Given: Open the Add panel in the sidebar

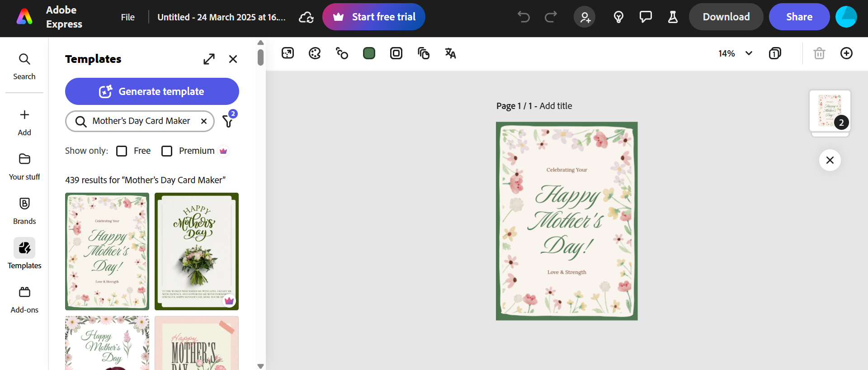Looking at the screenshot, I should tap(24, 123).
